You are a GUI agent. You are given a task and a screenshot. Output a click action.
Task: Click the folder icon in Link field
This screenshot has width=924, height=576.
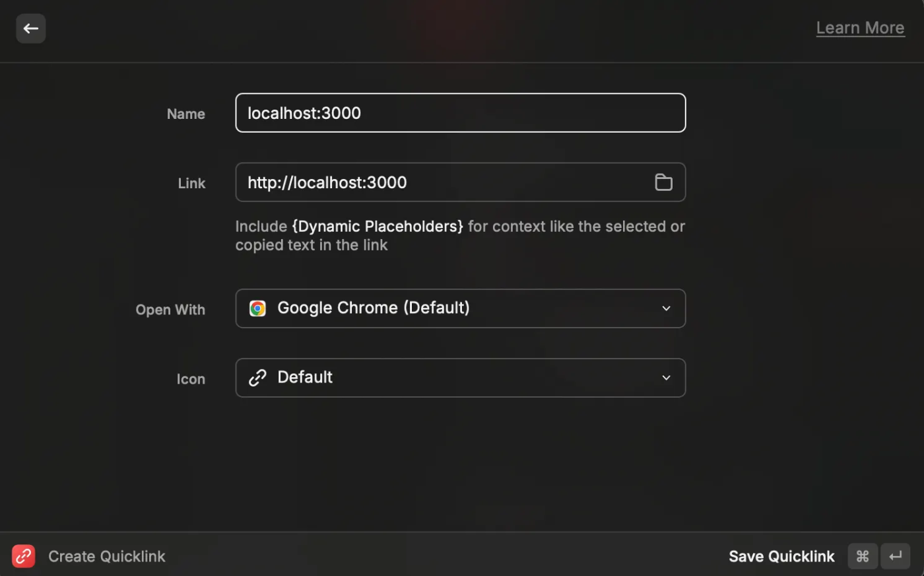pyautogui.click(x=663, y=182)
